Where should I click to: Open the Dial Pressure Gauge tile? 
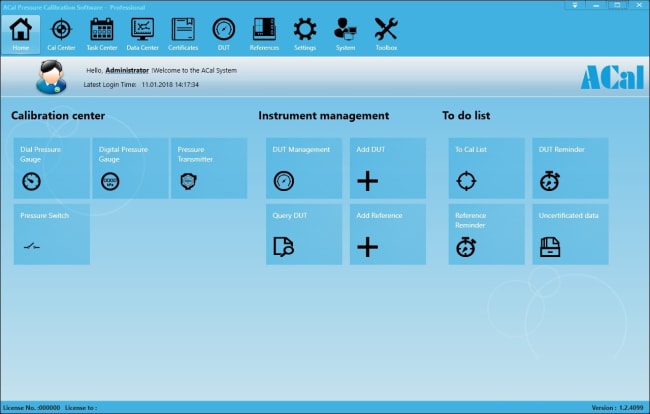(x=51, y=168)
